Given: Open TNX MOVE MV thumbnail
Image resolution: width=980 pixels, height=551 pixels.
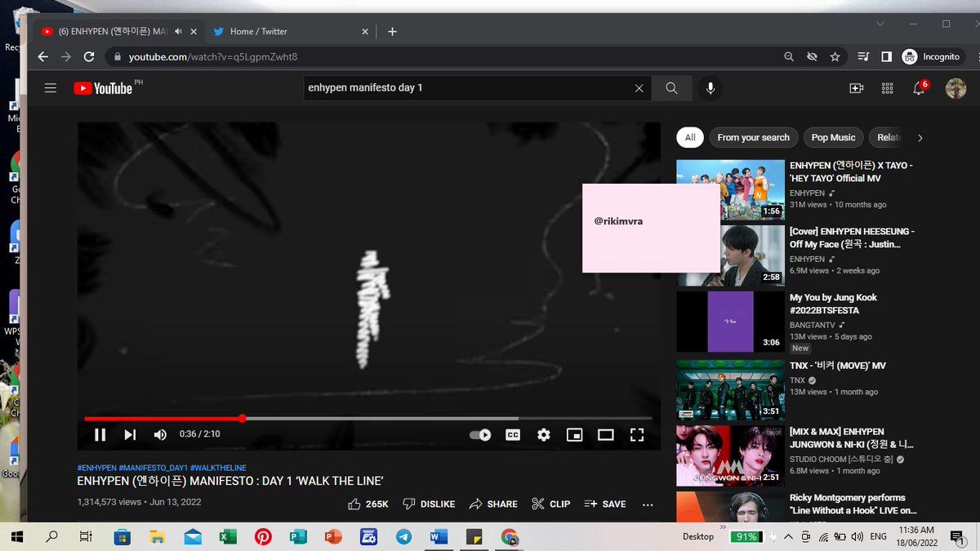Looking at the screenshot, I should click(x=730, y=389).
